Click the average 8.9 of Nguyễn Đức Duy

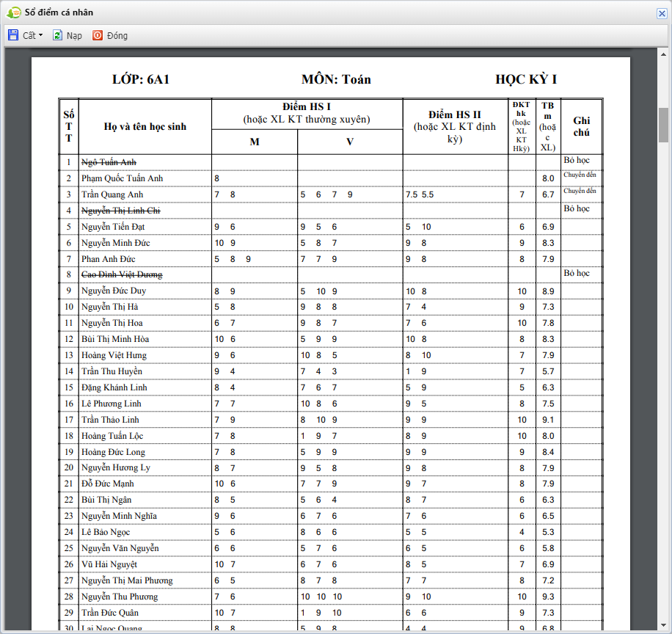(548, 291)
